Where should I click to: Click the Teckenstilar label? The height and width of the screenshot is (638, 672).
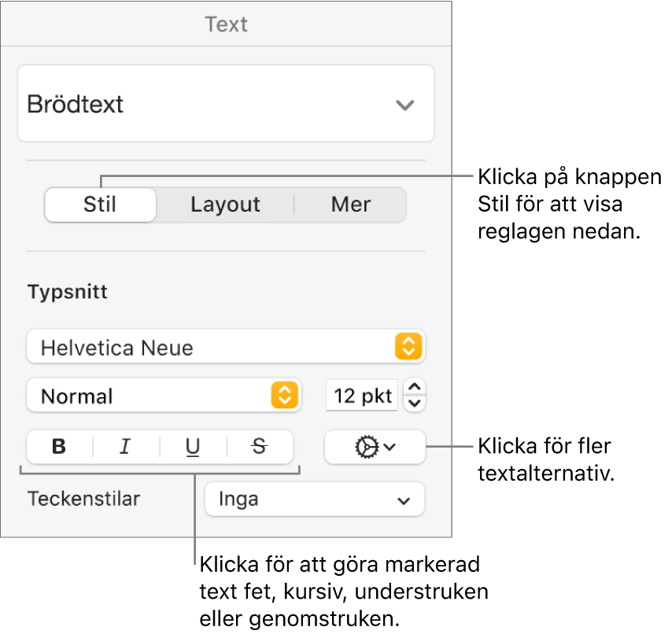point(83,500)
